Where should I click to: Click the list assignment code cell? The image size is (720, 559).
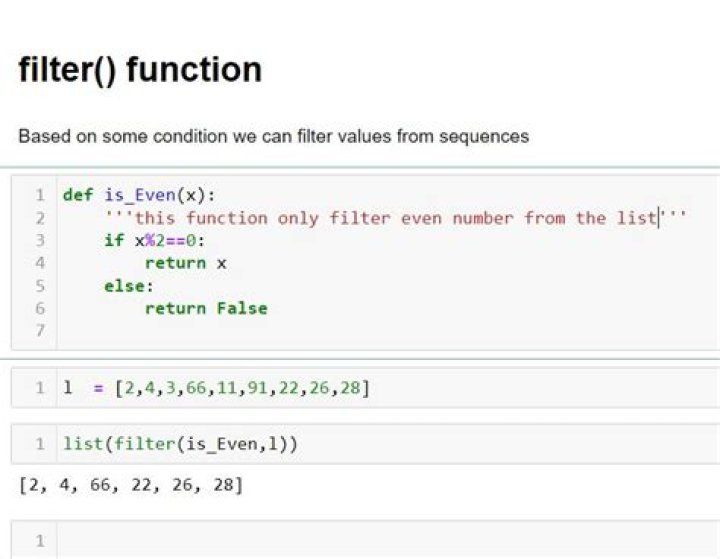coord(216,388)
